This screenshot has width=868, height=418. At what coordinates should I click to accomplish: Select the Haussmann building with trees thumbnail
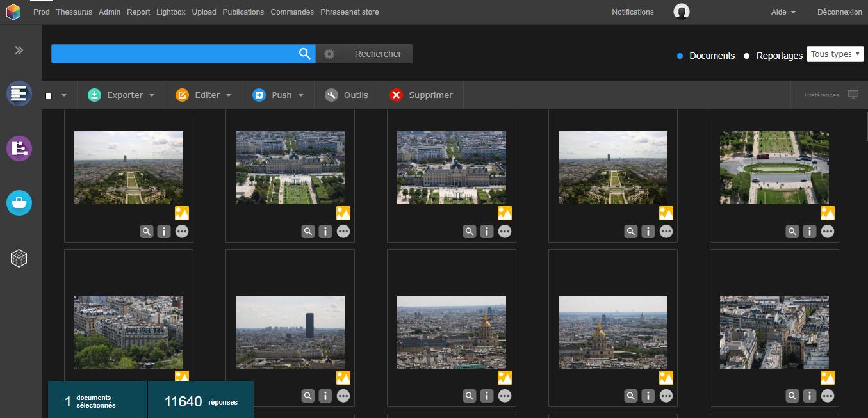tap(129, 332)
